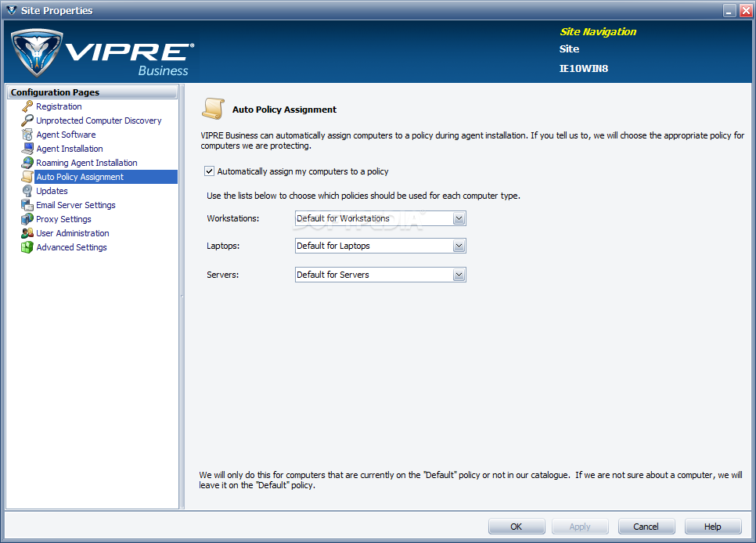Click the Cancel button
Screen dimensions: 756x543
point(646,527)
